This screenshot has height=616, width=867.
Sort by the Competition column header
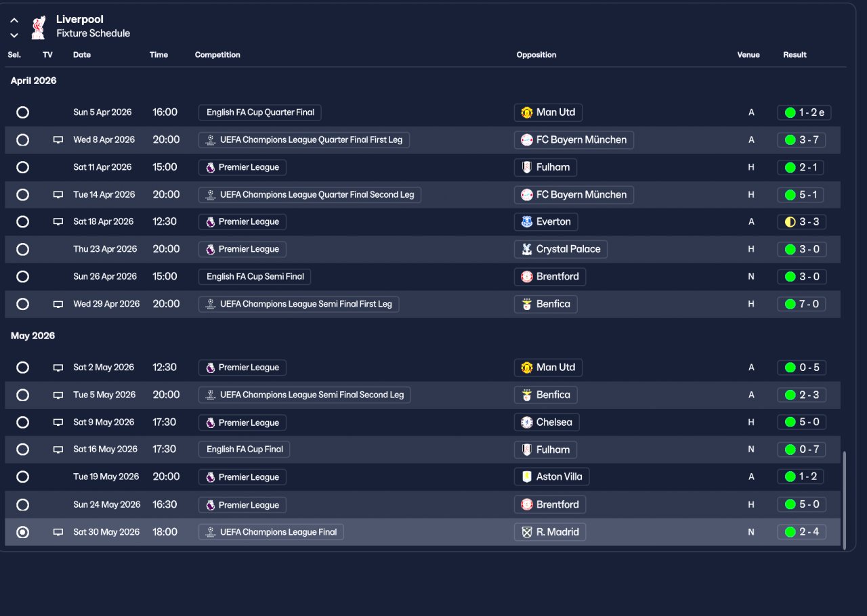pos(217,55)
